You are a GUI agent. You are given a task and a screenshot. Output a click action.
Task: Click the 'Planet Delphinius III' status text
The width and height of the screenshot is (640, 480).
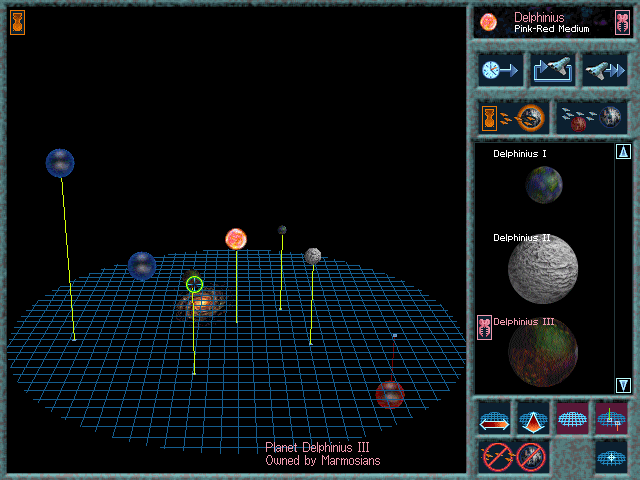[x=317, y=447]
